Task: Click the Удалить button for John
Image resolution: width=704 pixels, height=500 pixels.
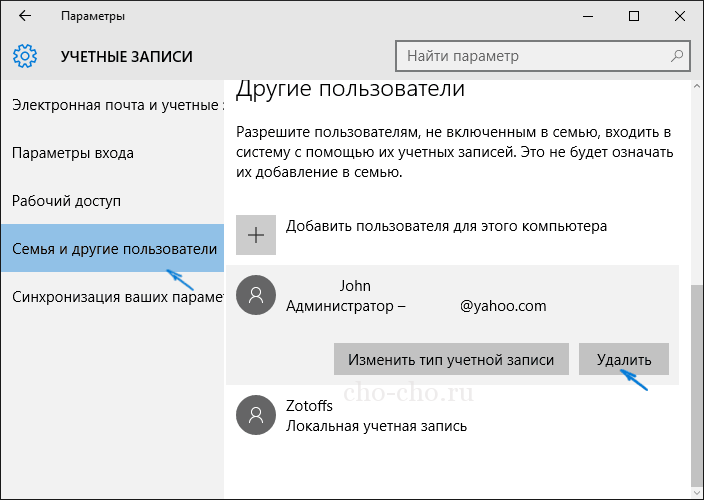Action: coord(623,359)
